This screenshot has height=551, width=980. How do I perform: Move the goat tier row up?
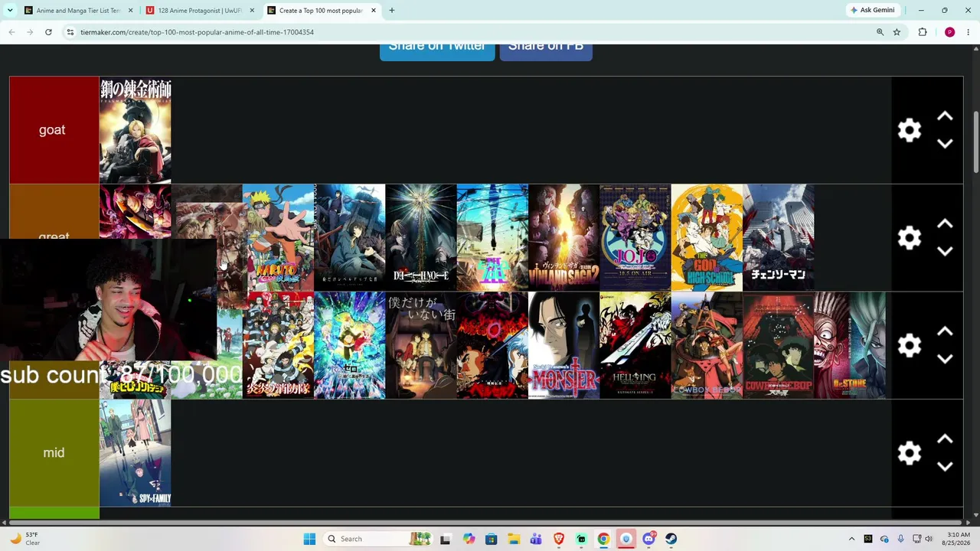pyautogui.click(x=945, y=116)
